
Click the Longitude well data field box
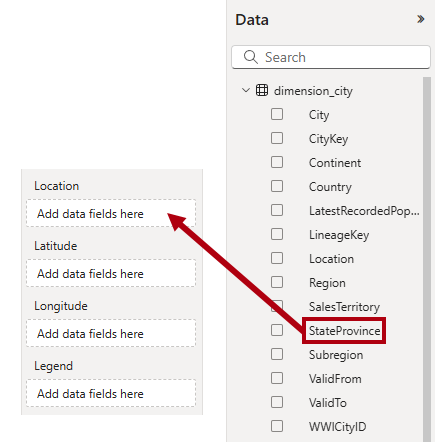111,333
